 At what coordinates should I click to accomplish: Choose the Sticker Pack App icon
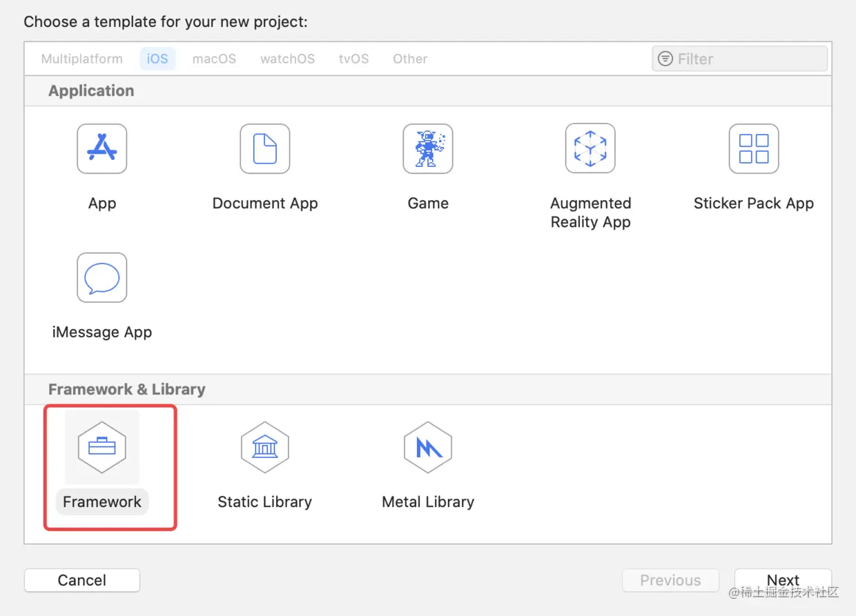[754, 148]
